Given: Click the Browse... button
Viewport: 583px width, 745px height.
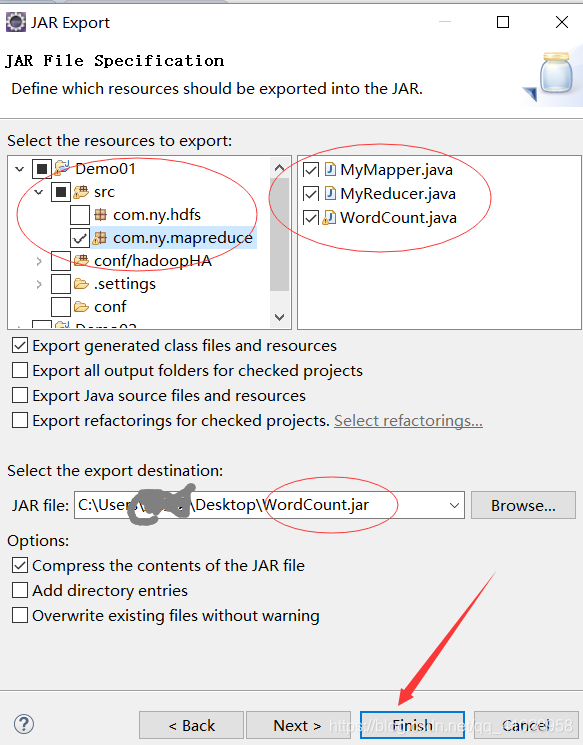Looking at the screenshot, I should tap(523, 505).
